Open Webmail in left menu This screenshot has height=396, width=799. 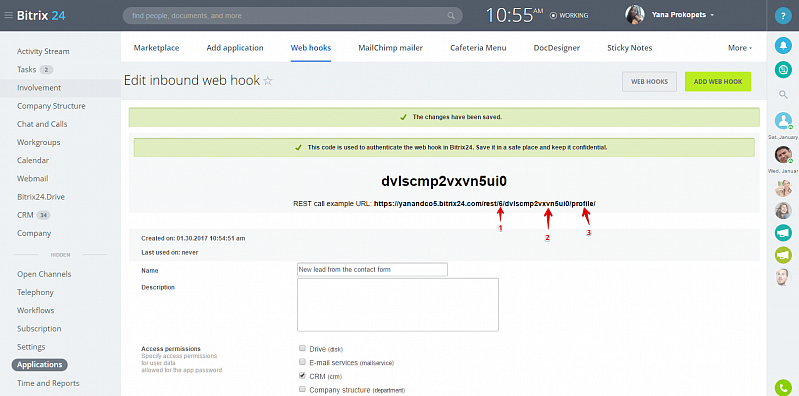tap(33, 178)
